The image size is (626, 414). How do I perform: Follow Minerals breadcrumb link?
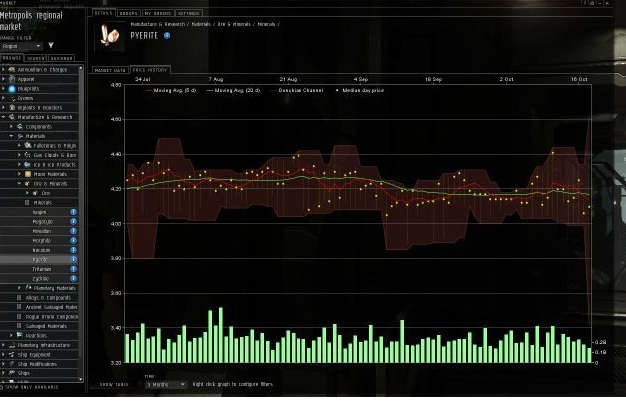click(x=266, y=24)
